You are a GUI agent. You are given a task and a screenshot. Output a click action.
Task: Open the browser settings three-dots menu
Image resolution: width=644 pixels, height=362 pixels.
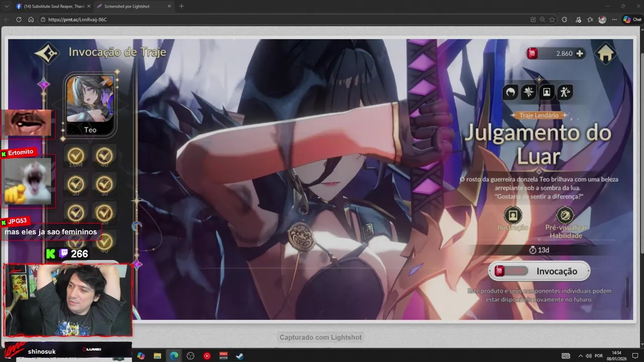(x=614, y=20)
